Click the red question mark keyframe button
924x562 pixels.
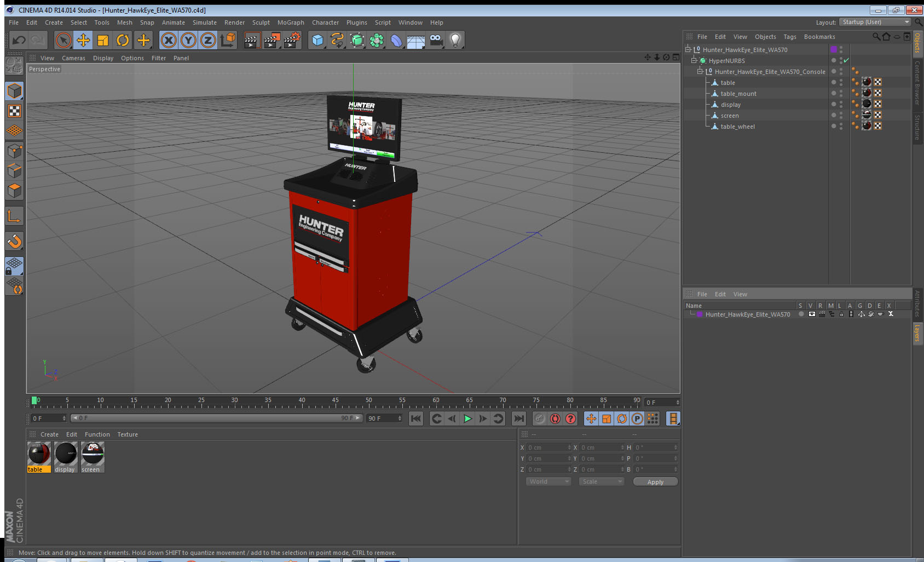570,418
